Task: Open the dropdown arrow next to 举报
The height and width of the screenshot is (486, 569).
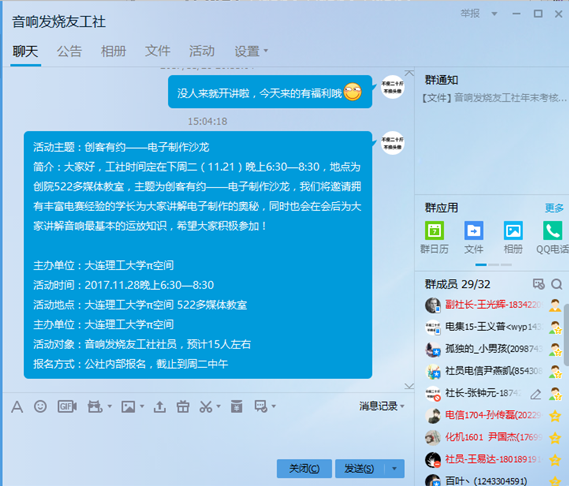Action: (x=494, y=14)
